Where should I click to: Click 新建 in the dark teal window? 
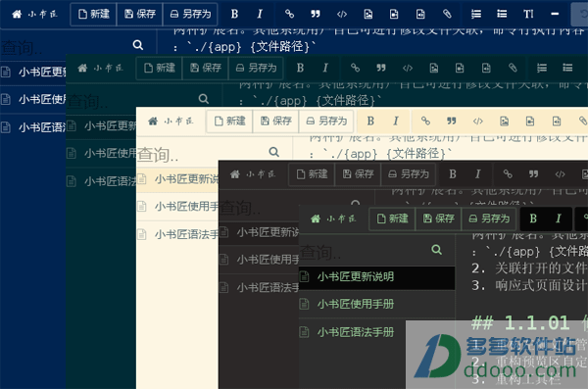pyautogui.click(x=160, y=68)
